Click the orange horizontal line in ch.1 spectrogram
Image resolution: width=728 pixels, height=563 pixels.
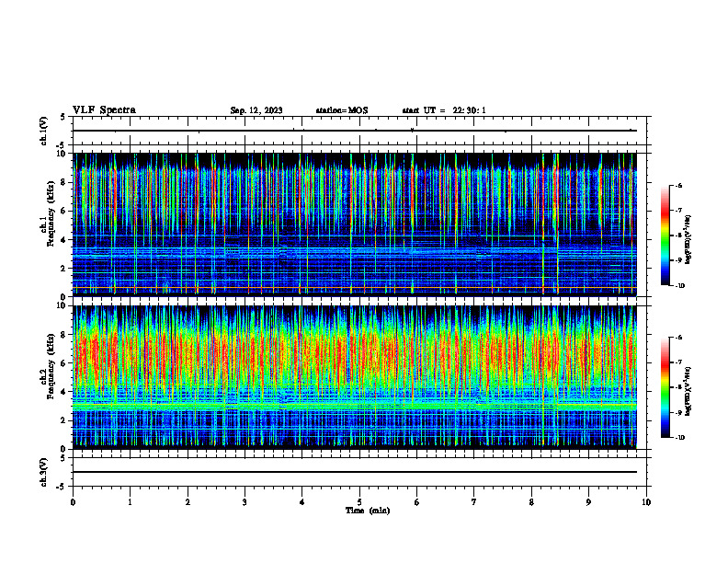pyautogui.click(x=355, y=289)
